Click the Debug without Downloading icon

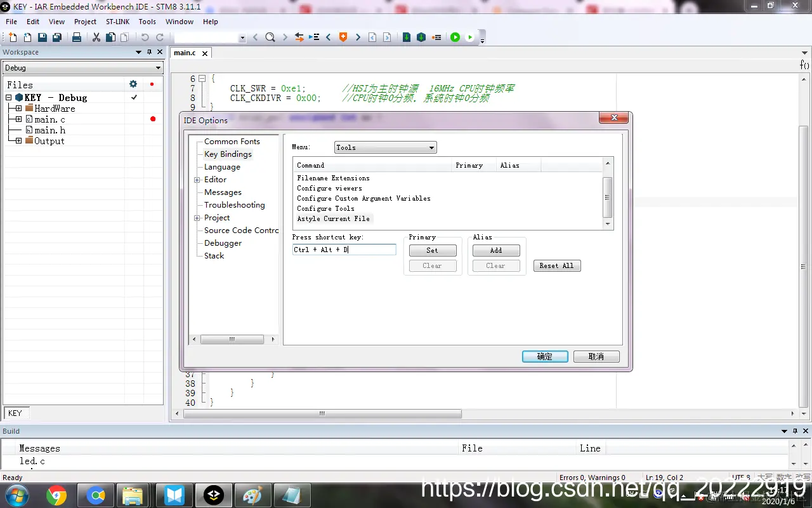click(x=470, y=37)
